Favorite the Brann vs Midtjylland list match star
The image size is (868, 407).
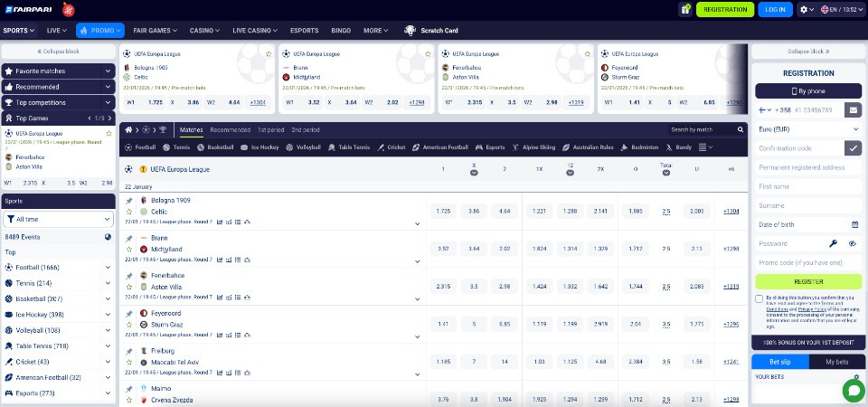pyautogui.click(x=129, y=250)
